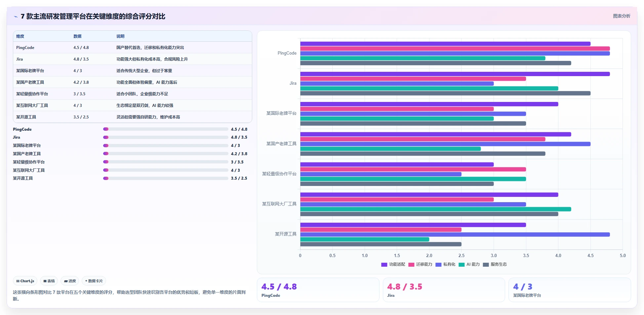Click the pink 迁移能力 bar for PingCode
Image resolution: width=644 pixels, height=315 pixels.
(x=455, y=49)
